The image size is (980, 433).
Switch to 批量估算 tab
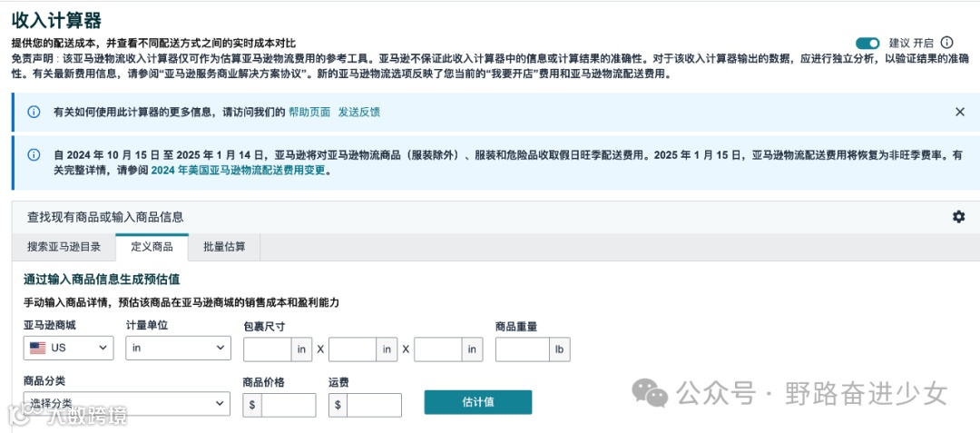tap(224, 247)
